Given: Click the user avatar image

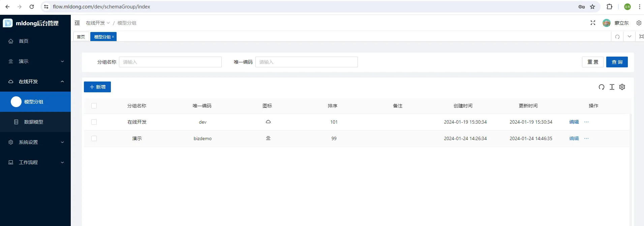Looking at the screenshot, I should (607, 23).
